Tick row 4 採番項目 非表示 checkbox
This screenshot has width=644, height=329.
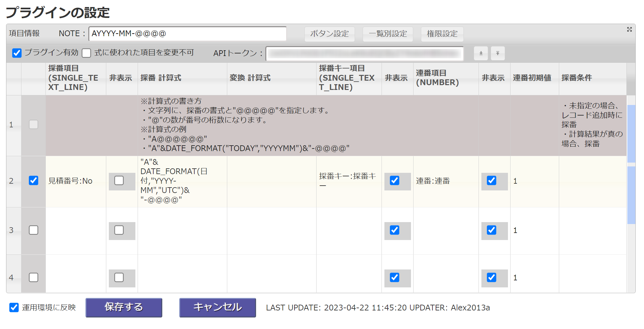point(119,277)
